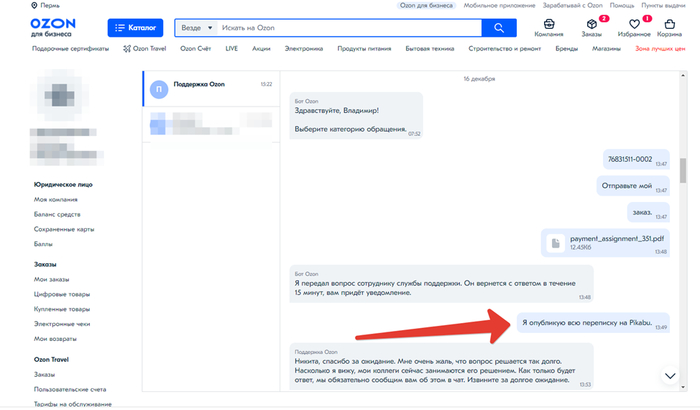The width and height of the screenshot is (700, 410).
Task: Open Баланс средств in sidebar
Action: (x=57, y=214)
